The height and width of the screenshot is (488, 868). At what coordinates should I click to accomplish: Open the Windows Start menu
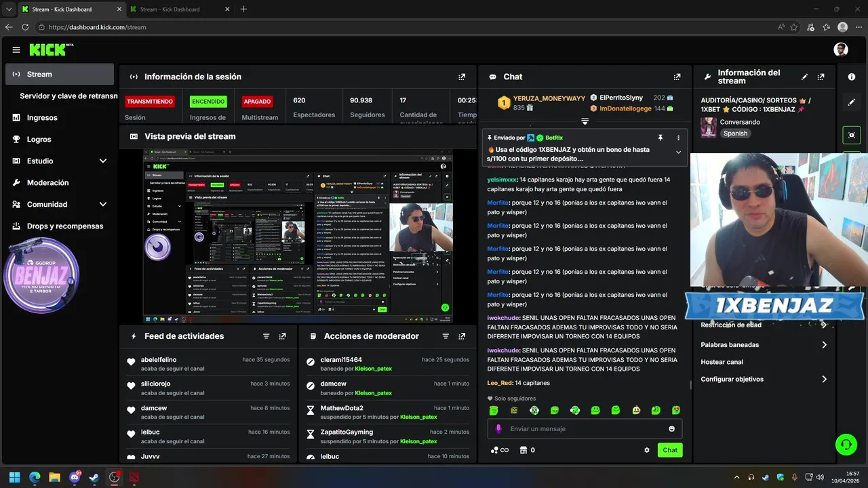click(15, 477)
